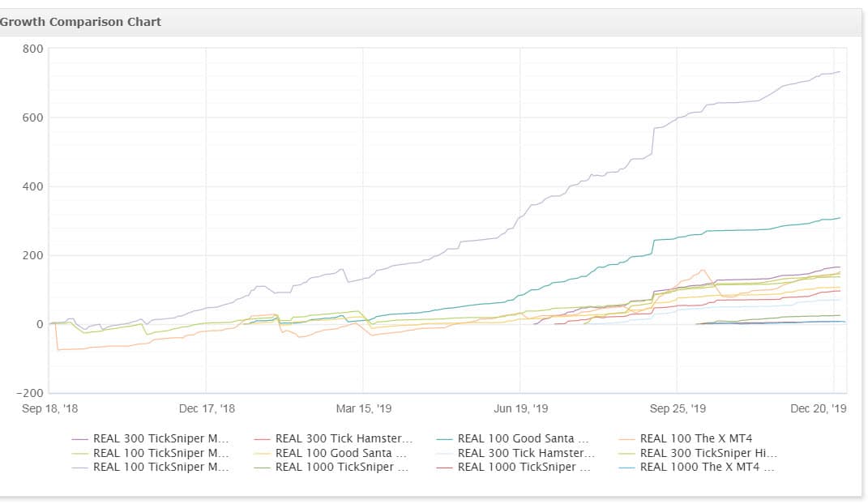Toggle red REAL 300 Tick Hamster... legend entry
Viewport: 868px width, 504px height.
344,439
